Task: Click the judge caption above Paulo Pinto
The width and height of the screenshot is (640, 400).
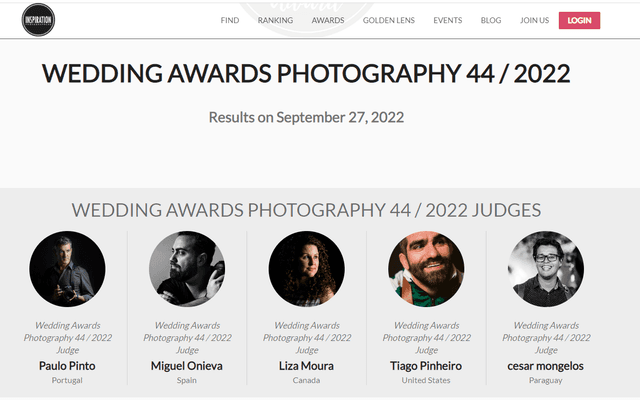Action: 67,338
